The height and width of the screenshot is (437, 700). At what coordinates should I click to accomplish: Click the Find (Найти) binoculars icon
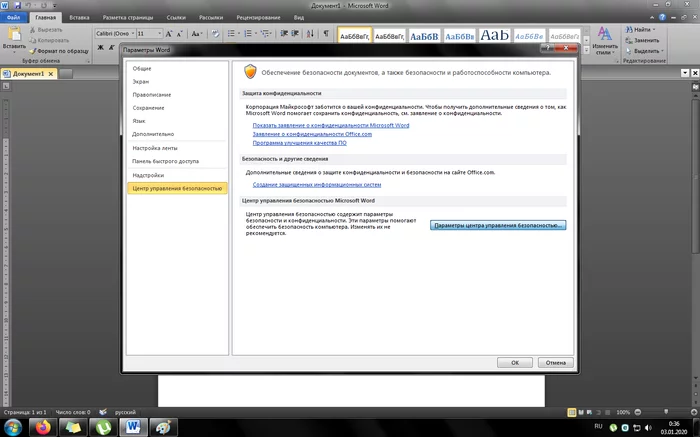click(x=629, y=29)
